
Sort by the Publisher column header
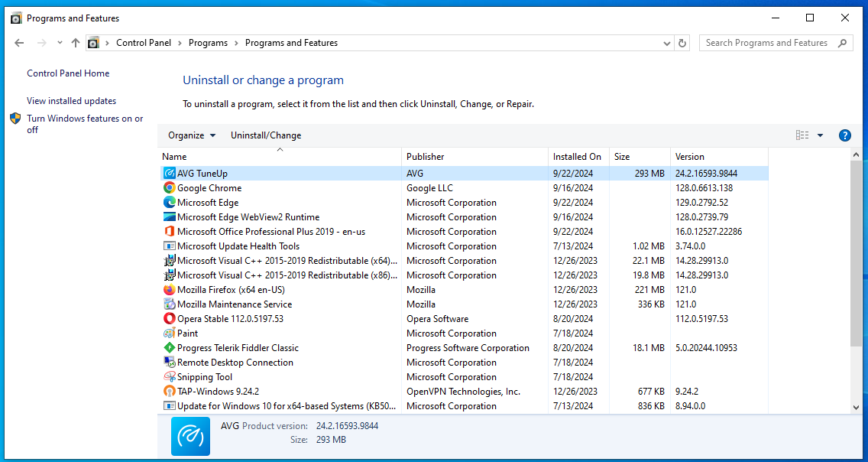475,157
